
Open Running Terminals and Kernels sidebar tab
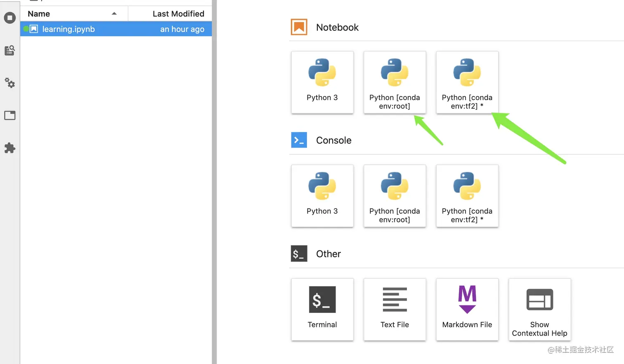point(10,18)
